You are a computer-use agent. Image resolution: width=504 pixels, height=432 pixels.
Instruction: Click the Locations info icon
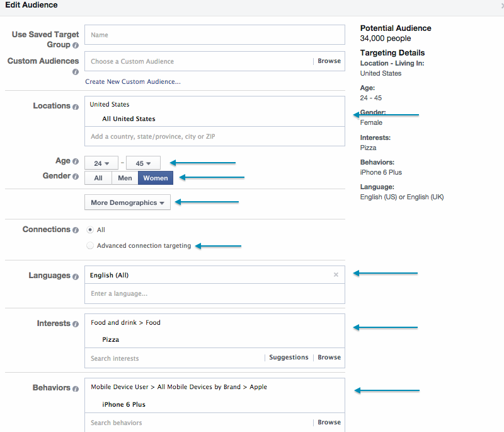pyautogui.click(x=74, y=107)
